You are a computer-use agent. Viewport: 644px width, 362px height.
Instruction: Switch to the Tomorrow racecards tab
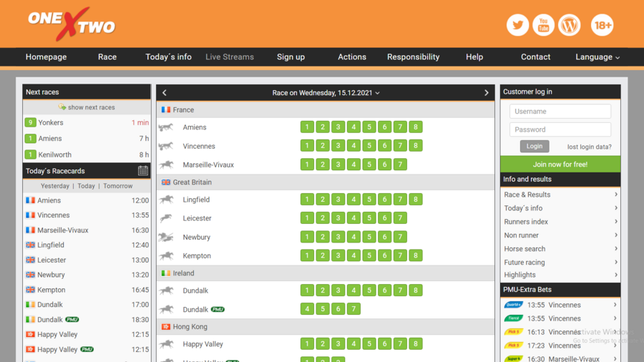[x=118, y=186]
